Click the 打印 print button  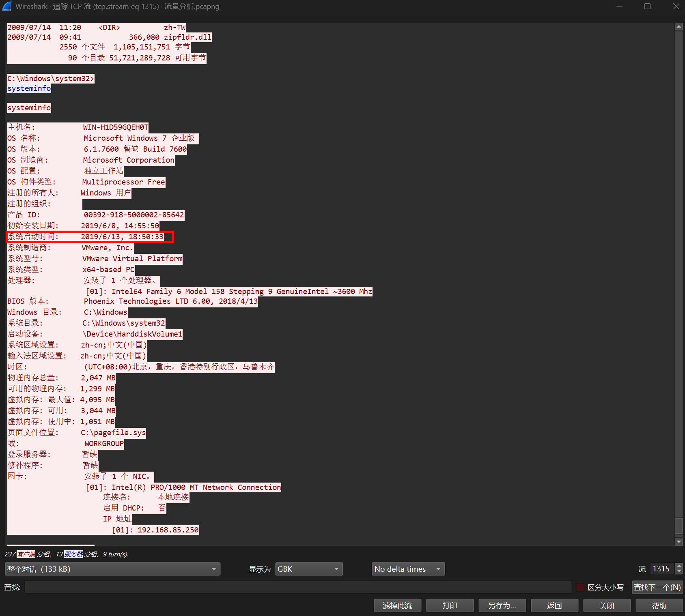tap(450, 605)
